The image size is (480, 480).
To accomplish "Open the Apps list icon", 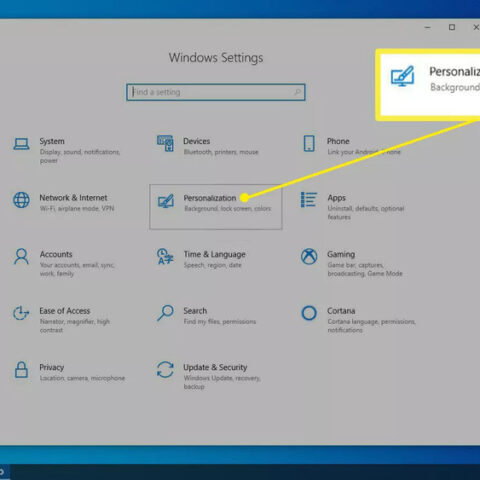I will tap(309, 200).
